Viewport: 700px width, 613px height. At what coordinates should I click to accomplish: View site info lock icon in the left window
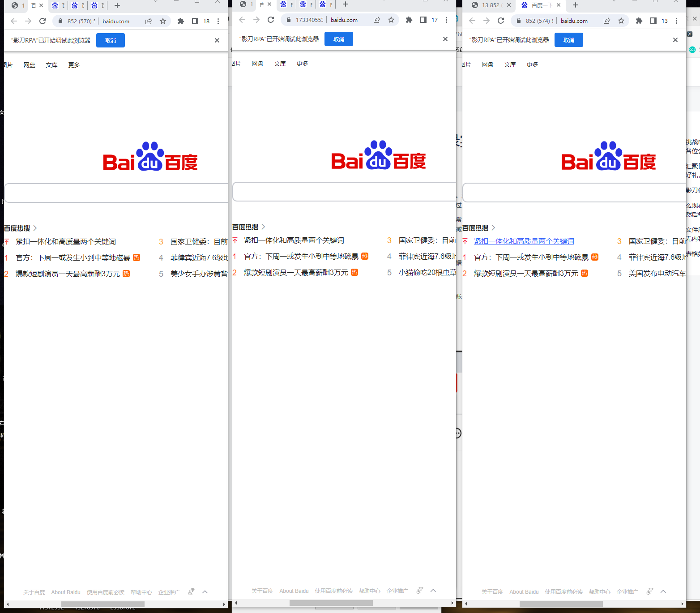(60, 21)
